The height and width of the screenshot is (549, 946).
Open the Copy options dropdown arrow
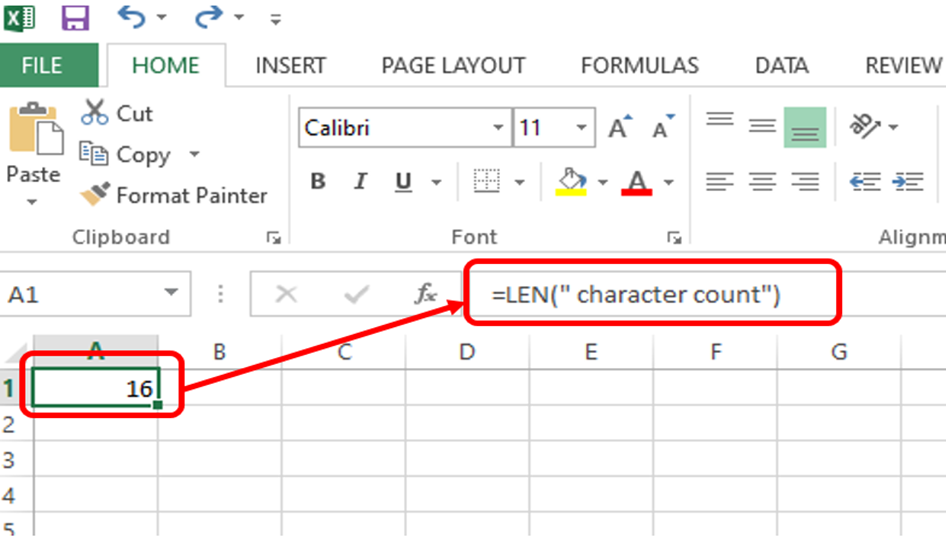click(x=194, y=154)
